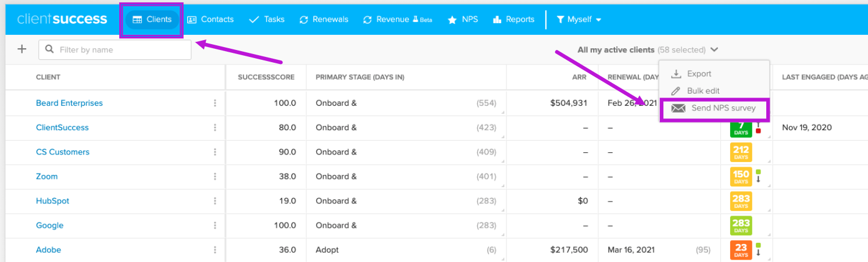Image resolution: width=868 pixels, height=262 pixels.
Task: Click the ARR value $217,500
Action: pos(569,249)
